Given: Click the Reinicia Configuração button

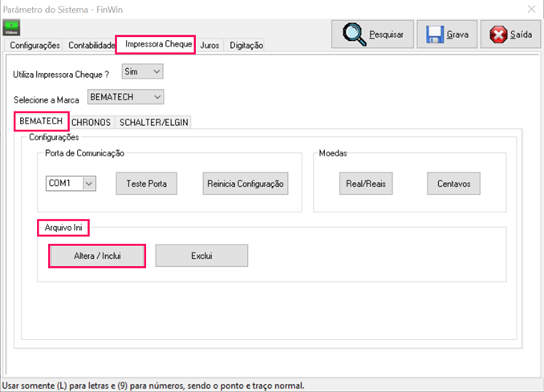Looking at the screenshot, I should pos(245,184).
